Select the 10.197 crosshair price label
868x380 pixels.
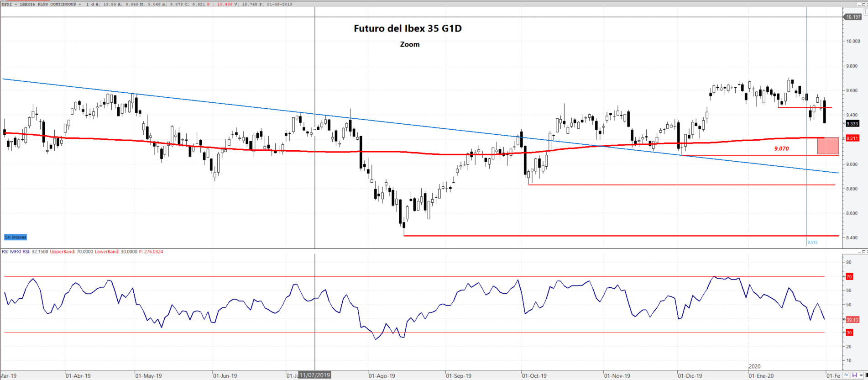coord(852,17)
